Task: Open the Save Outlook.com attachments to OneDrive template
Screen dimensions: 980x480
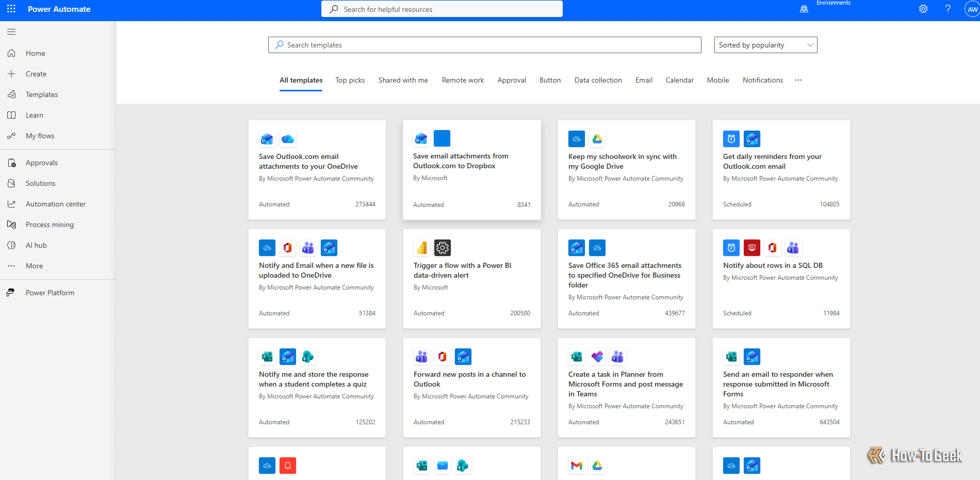Action: pos(317,170)
